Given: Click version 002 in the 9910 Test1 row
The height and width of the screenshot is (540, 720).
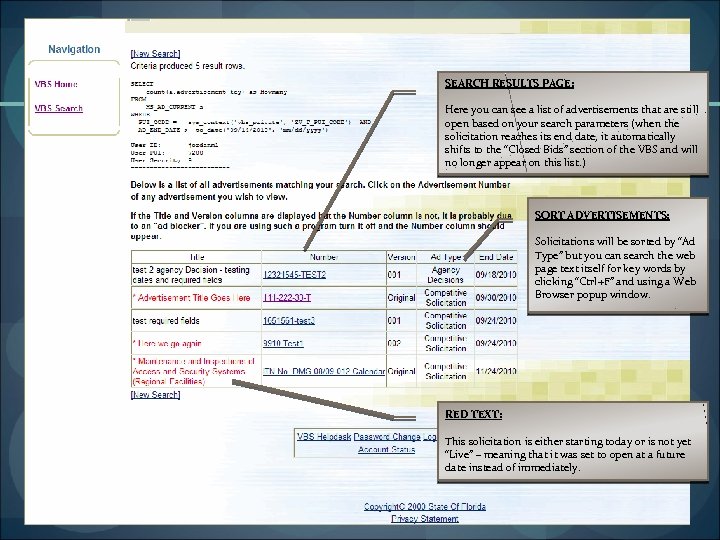Looking at the screenshot, I should click(x=394, y=343).
